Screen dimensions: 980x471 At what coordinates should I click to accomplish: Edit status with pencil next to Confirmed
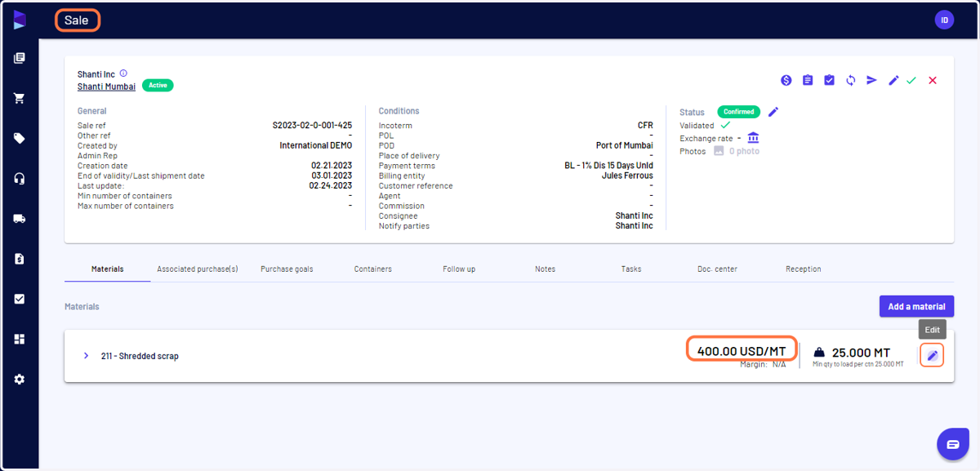click(773, 112)
